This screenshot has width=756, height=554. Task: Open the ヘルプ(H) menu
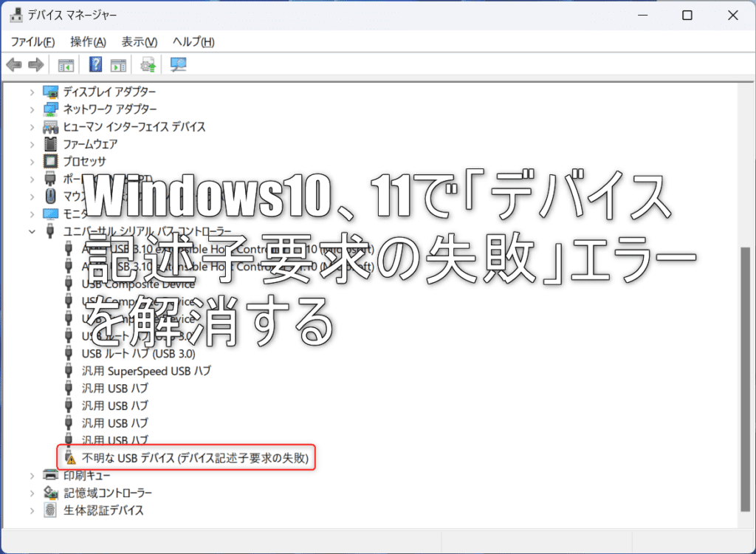point(193,42)
